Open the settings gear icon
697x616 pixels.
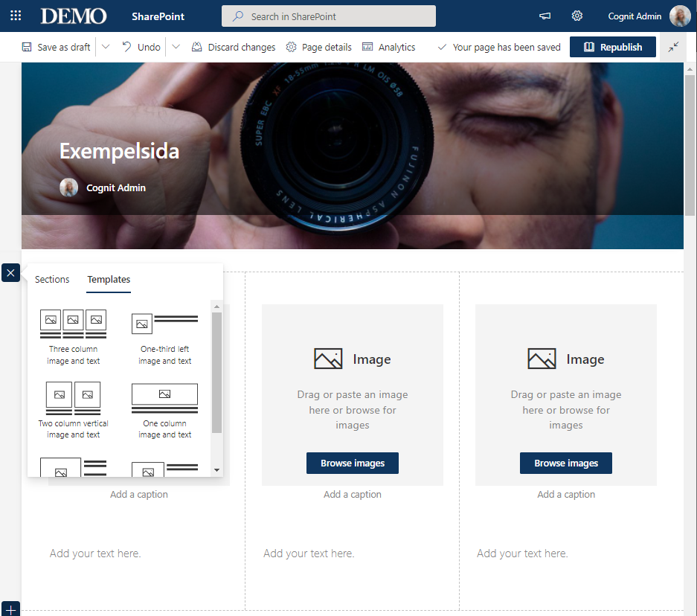point(576,16)
